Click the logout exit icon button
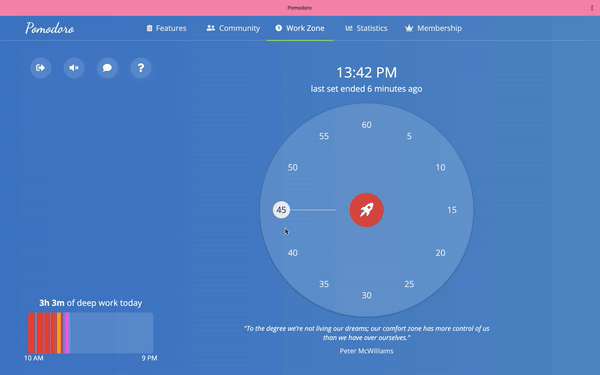600x375 pixels. (41, 68)
